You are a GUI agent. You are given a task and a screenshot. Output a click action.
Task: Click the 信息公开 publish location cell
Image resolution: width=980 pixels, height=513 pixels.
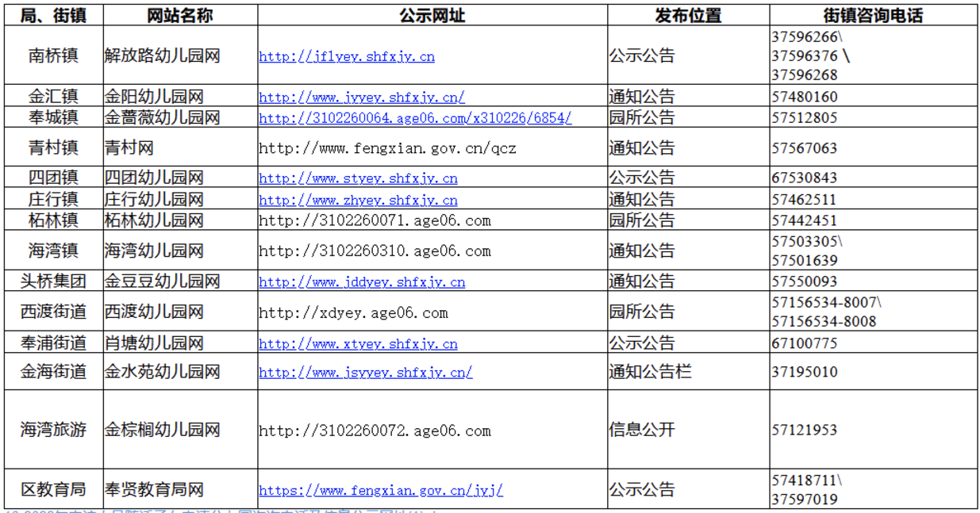pyautogui.click(x=636, y=431)
